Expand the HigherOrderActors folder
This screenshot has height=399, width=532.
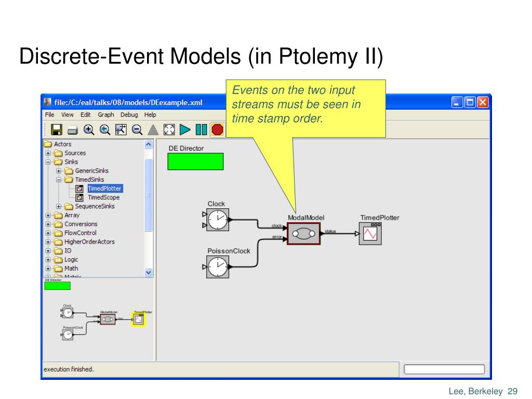pyautogui.click(x=48, y=242)
